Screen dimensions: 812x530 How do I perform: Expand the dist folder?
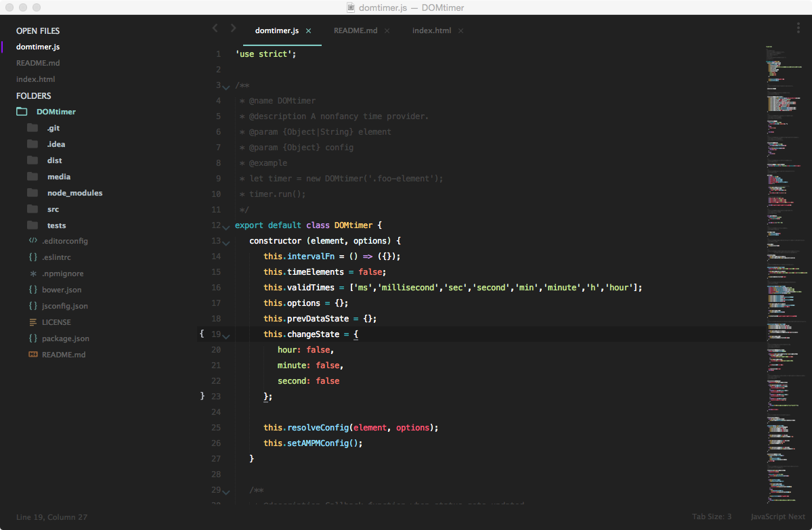click(54, 160)
